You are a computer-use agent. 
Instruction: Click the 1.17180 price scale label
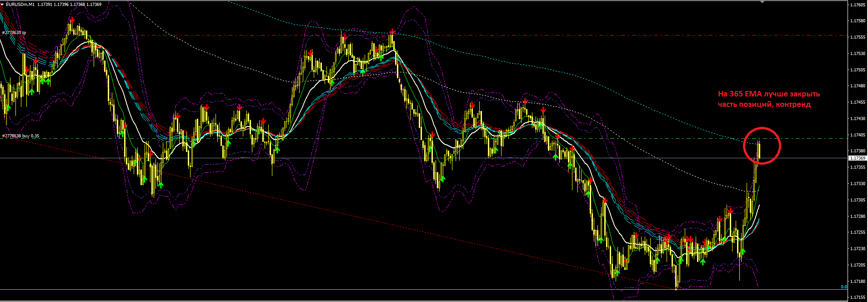click(x=858, y=282)
